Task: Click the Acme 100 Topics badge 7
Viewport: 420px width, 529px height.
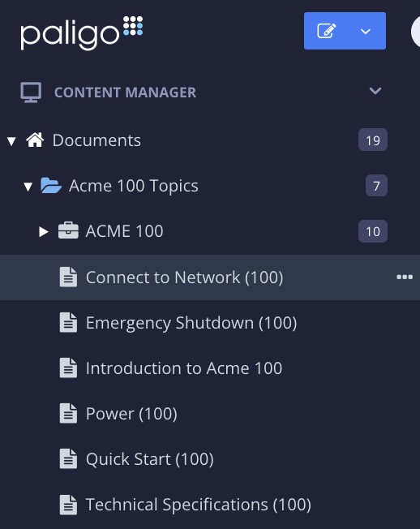Action: coord(376,186)
